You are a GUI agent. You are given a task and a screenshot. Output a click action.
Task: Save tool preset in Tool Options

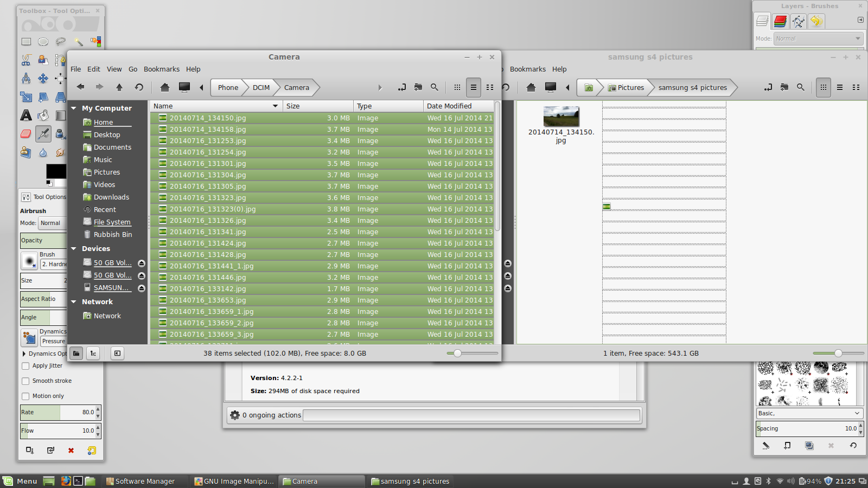[x=30, y=450]
